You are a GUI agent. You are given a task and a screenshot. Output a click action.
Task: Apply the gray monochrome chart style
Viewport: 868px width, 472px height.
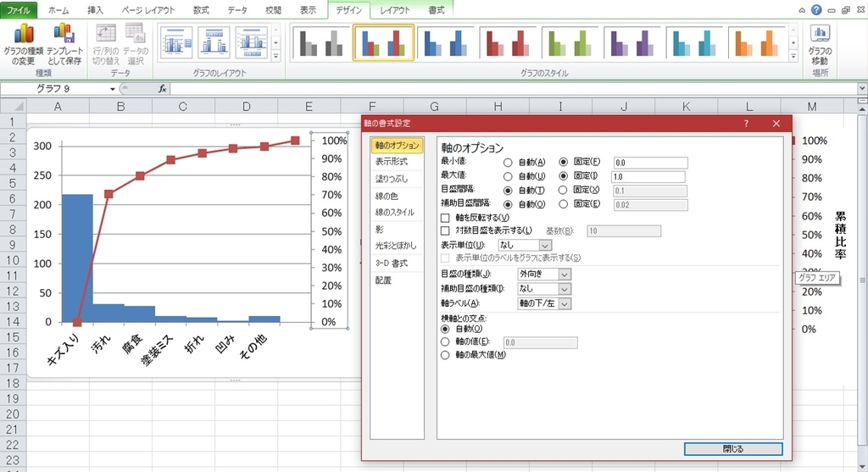321,42
